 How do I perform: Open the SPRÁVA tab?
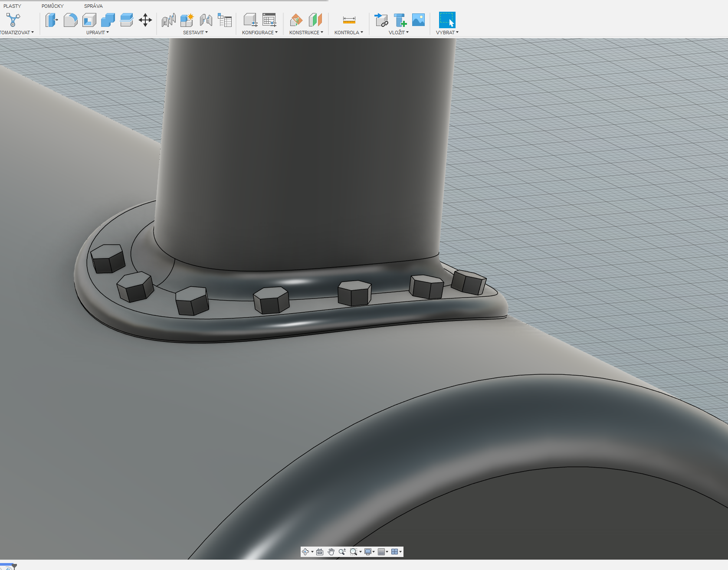[x=93, y=6]
